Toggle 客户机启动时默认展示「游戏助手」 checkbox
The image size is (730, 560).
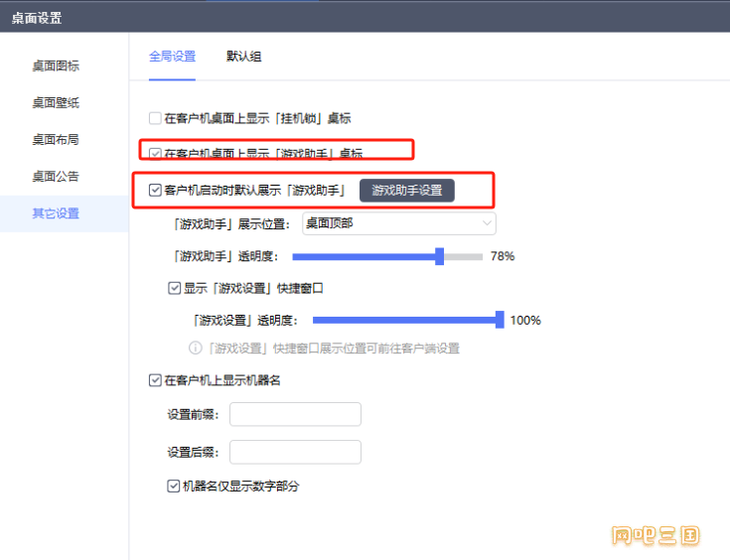[x=155, y=190]
